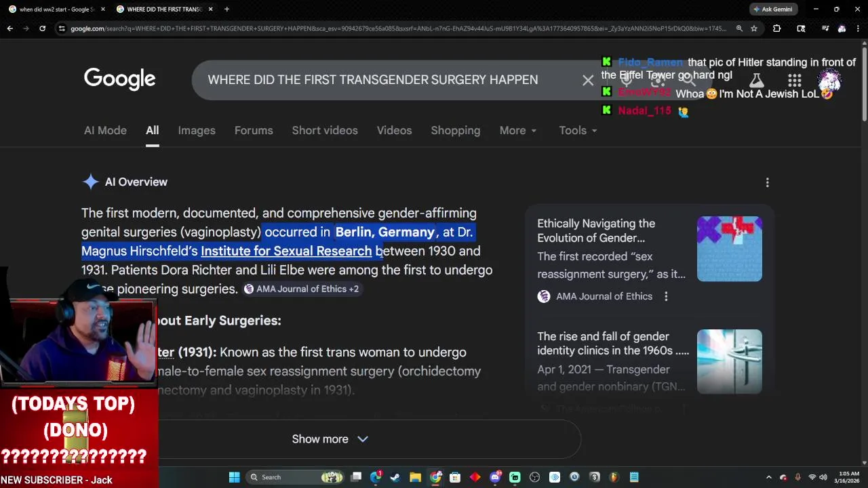Screen dimensions: 868x488
Task: Switch to Shopping results
Action: click(x=456, y=130)
